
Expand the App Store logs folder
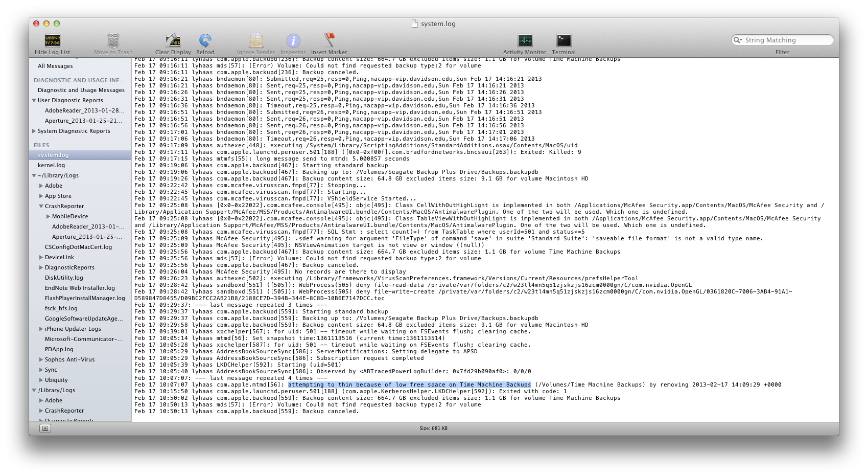(x=41, y=196)
